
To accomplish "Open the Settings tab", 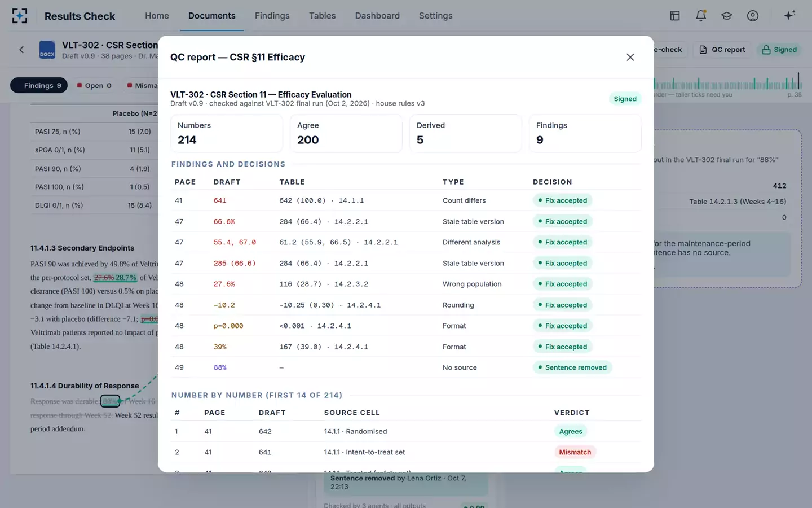I will 435,16.
